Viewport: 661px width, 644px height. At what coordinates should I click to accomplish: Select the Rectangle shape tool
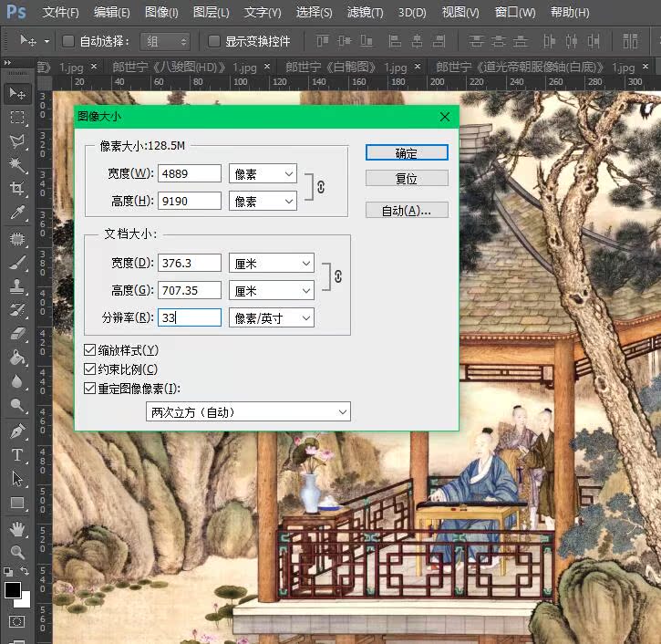[x=17, y=503]
